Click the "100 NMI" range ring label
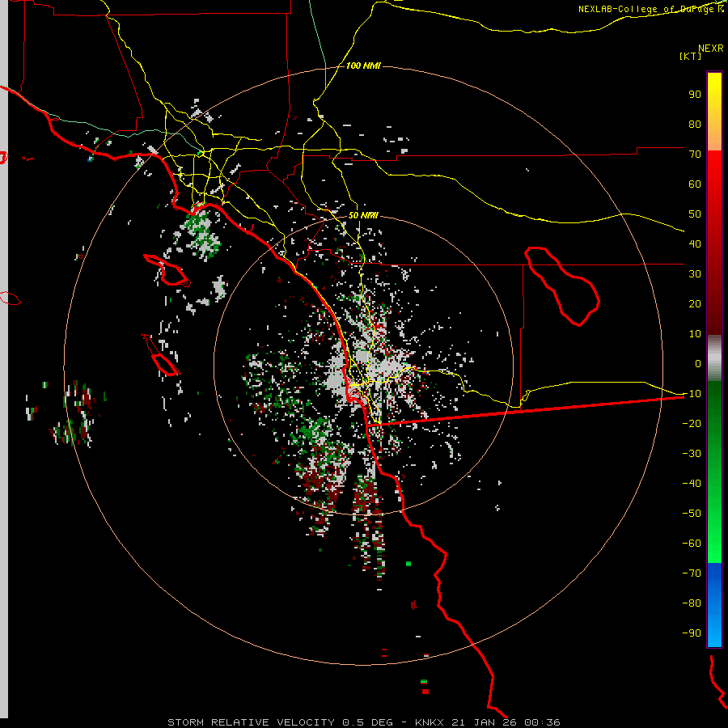The image size is (728, 728). [x=363, y=66]
